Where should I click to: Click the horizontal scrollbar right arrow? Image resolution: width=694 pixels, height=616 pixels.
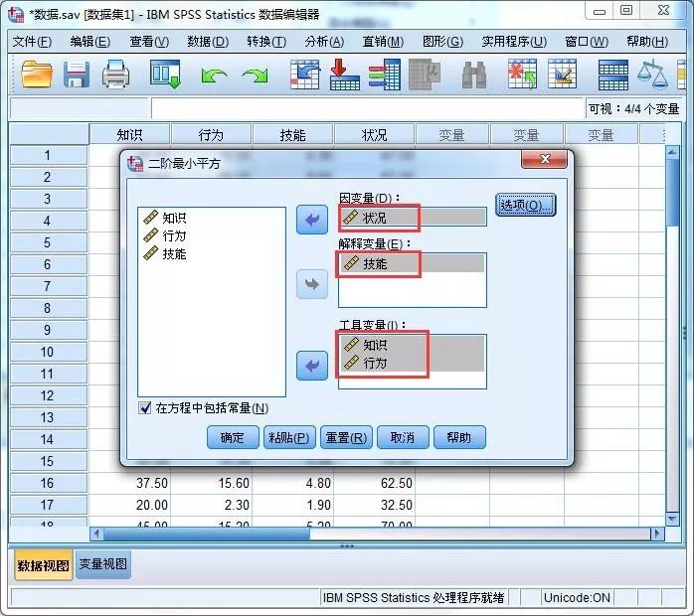(x=657, y=534)
